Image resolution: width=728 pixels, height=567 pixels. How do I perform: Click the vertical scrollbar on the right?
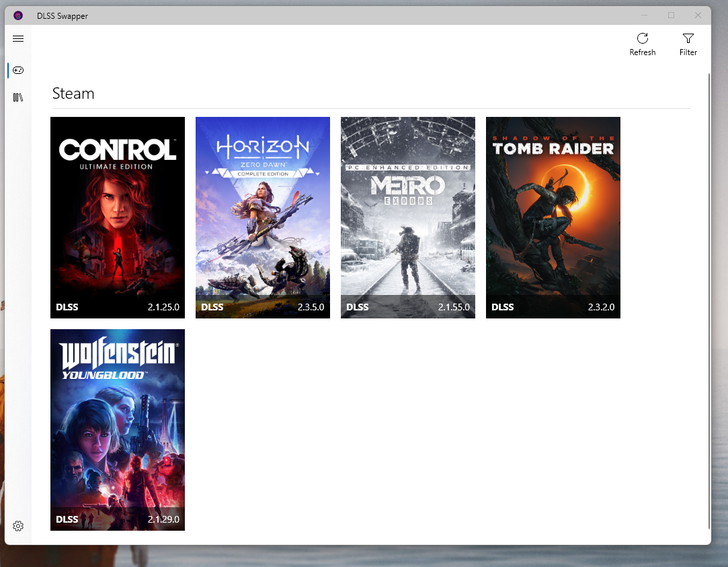coord(709,301)
